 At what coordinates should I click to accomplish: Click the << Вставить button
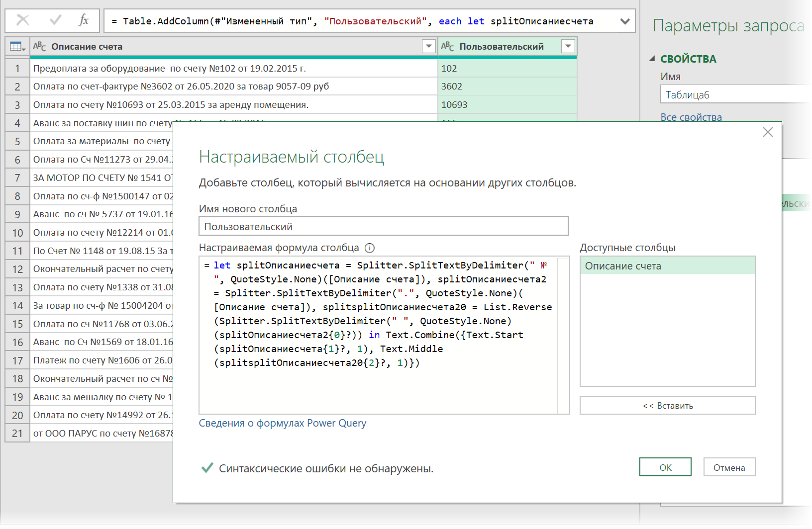coord(668,405)
